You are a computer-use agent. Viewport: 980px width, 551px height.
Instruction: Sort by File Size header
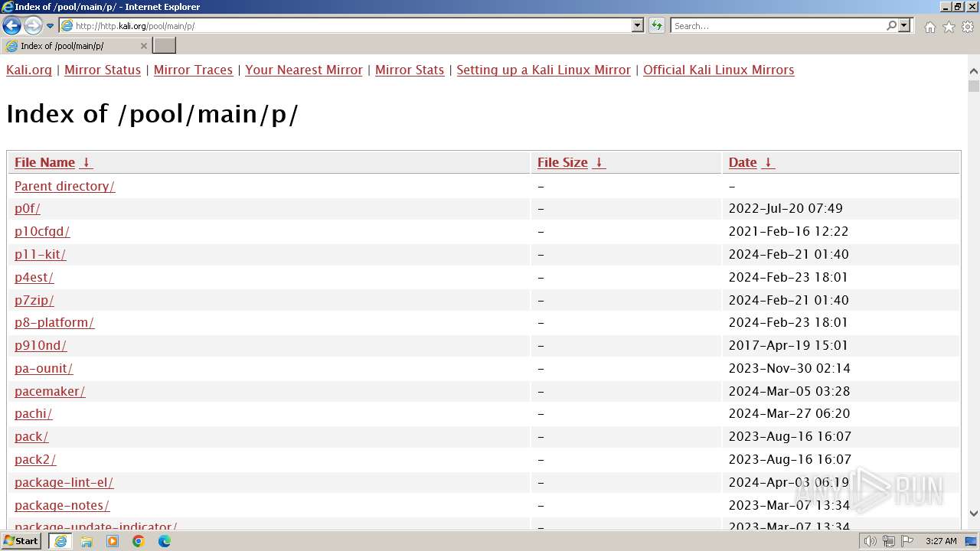coord(562,162)
